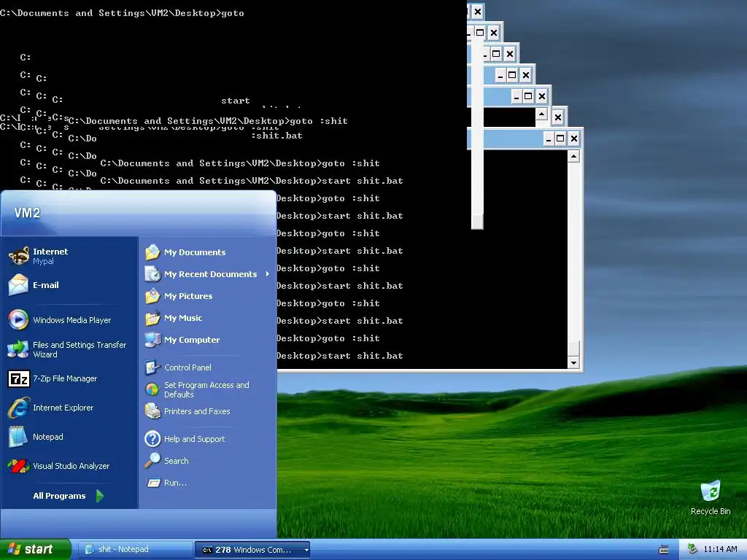Open My Computer icon
Image resolution: width=747 pixels, height=560 pixels.
(153, 340)
